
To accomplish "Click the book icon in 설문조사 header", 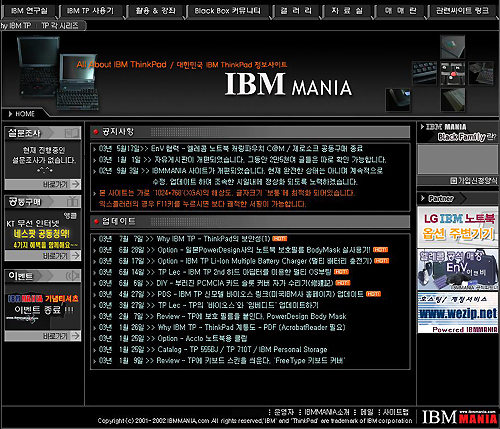I will (72, 133).
